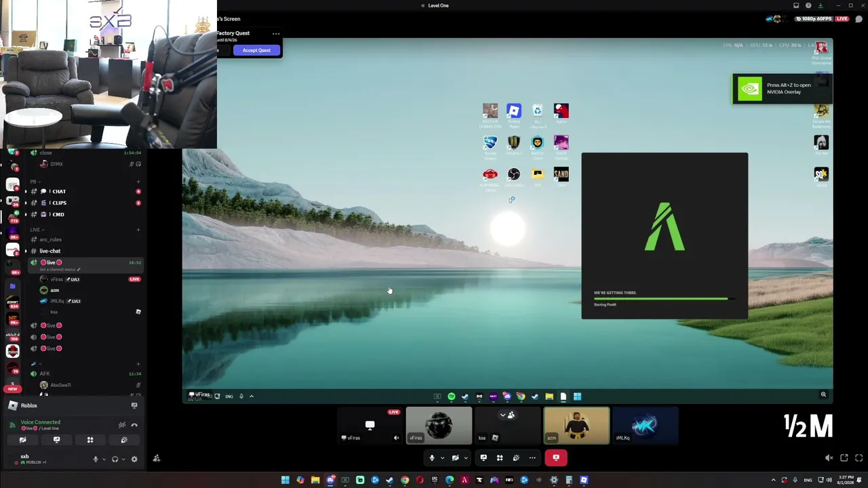868x488 pixels.
Task: Open the taskbar clock showing 1:27 PM
Action: coord(846,481)
